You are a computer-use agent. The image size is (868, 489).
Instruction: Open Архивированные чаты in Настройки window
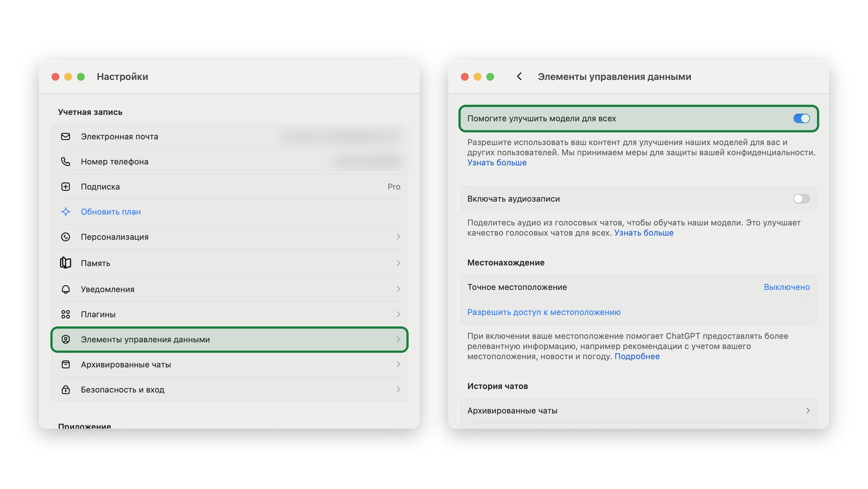(229, 365)
